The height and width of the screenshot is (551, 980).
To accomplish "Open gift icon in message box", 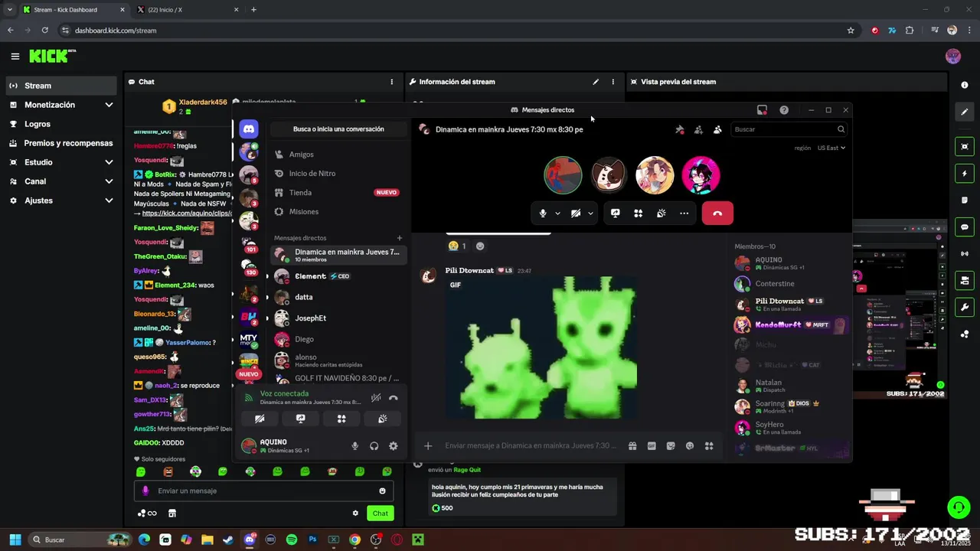I will 632,446.
